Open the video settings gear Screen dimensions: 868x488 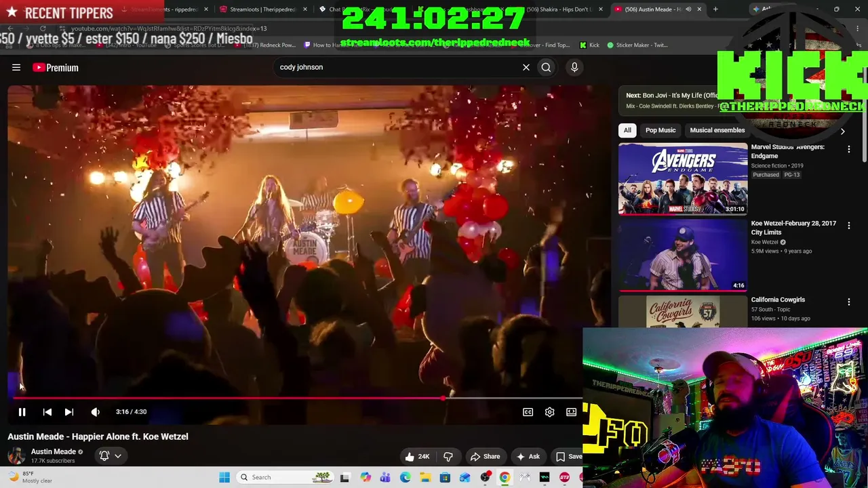click(x=550, y=411)
